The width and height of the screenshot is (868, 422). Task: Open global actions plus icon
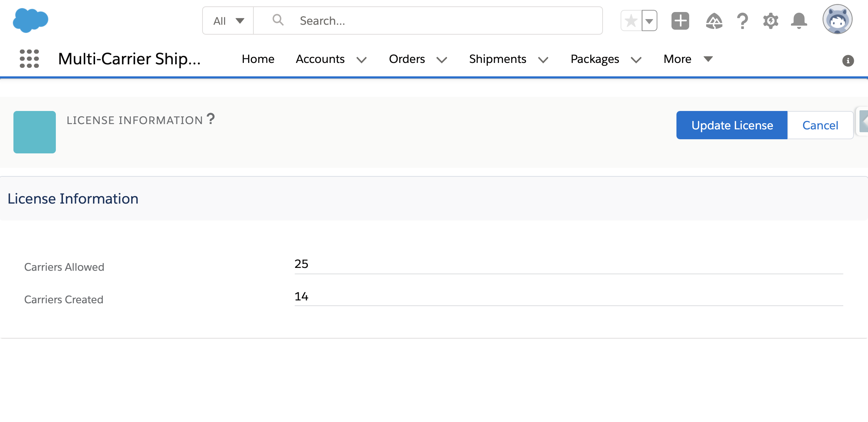tap(680, 21)
